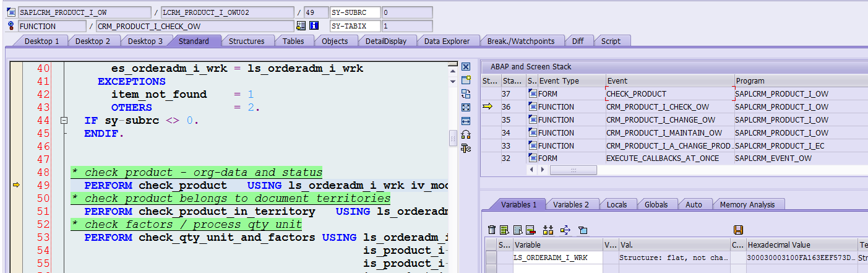The width and height of the screenshot is (868, 273).
Task: Click source icon in stack row 33
Action: [x=533, y=145]
